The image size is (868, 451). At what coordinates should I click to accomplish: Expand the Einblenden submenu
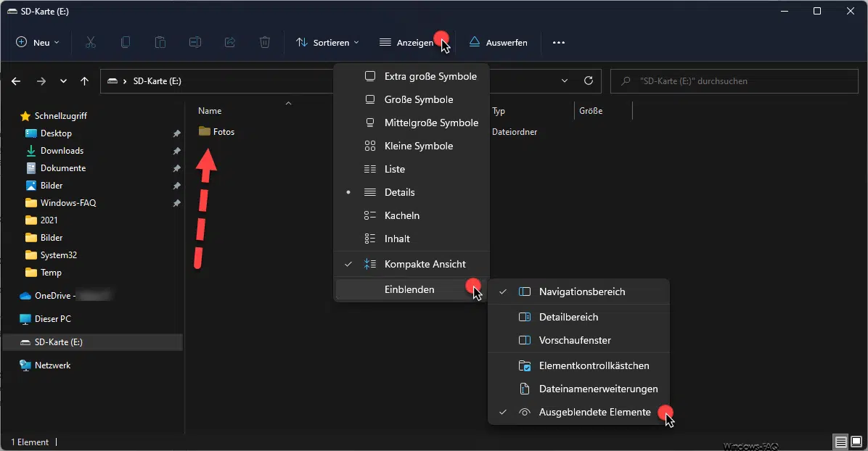(x=412, y=289)
